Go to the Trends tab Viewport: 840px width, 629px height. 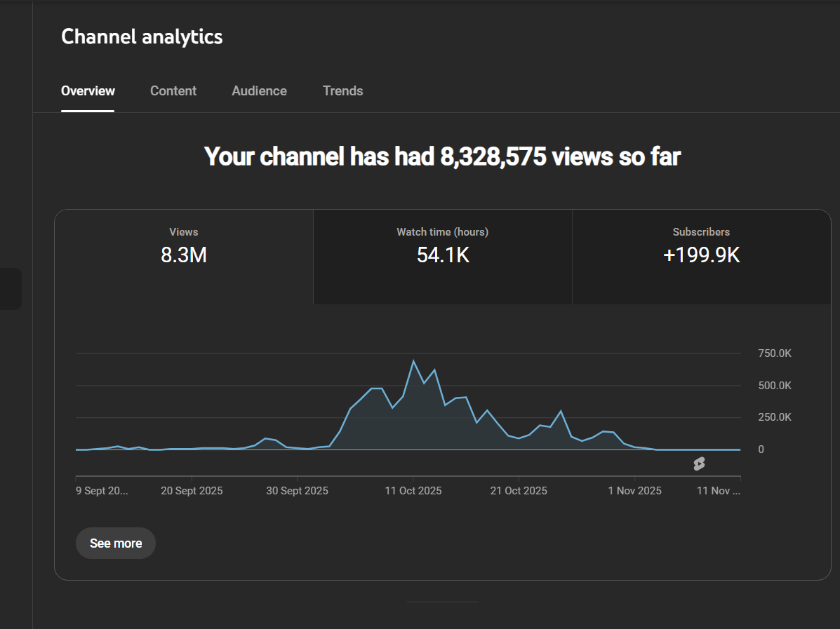[342, 91]
